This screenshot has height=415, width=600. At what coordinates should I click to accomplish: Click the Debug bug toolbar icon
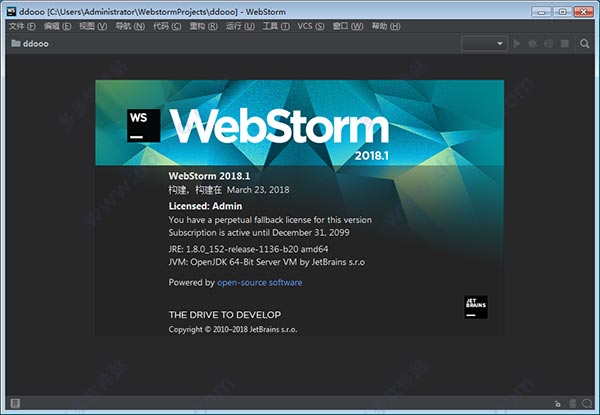[532, 44]
